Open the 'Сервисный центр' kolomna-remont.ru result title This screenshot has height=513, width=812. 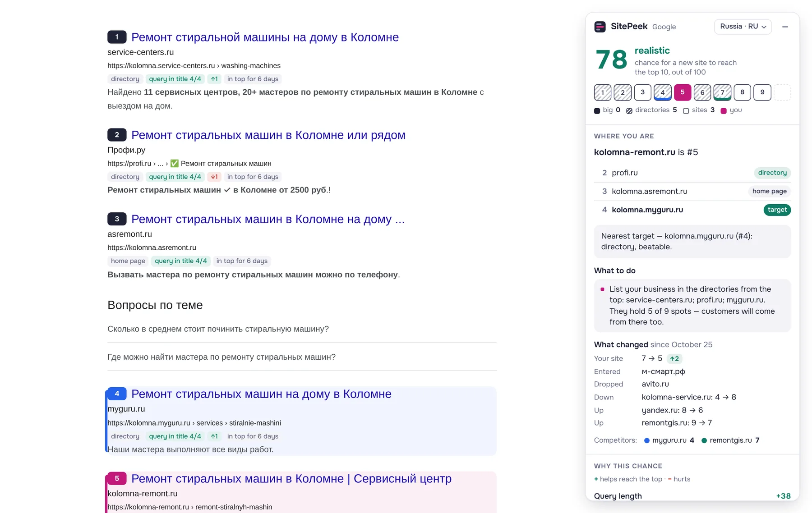pos(291,478)
